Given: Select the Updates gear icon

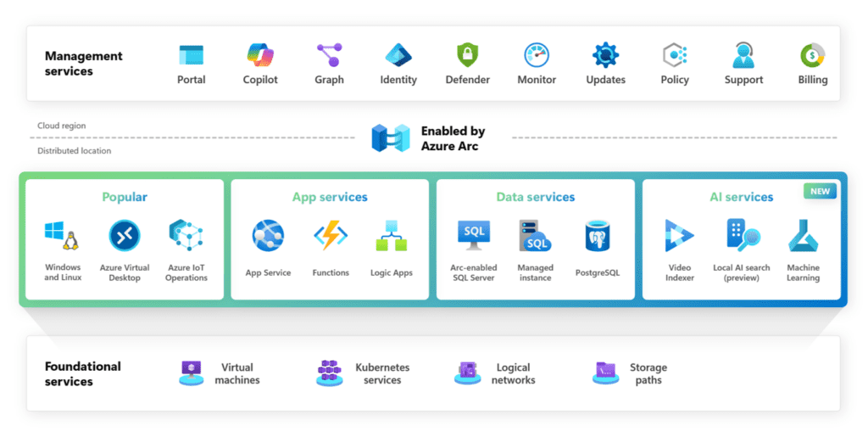Looking at the screenshot, I should click(x=605, y=55).
